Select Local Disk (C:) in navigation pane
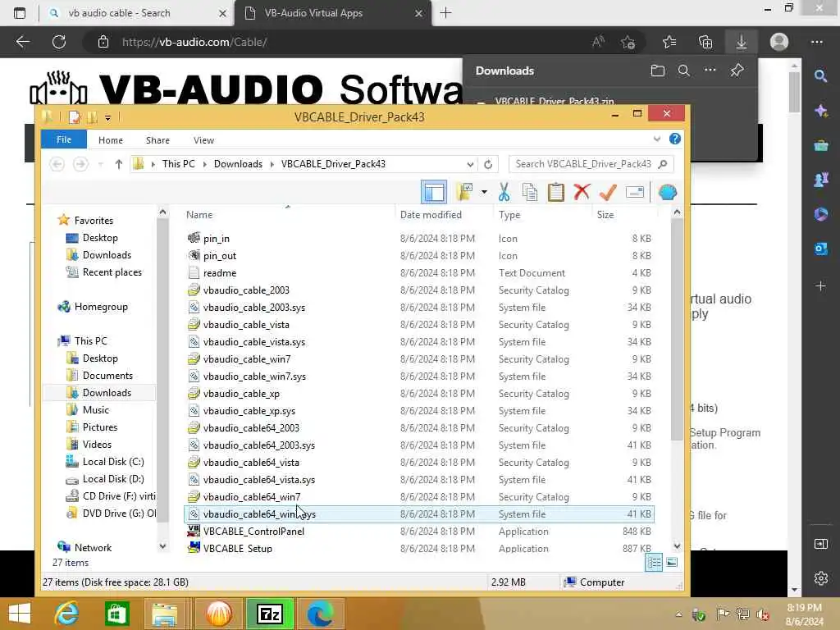 click(113, 461)
